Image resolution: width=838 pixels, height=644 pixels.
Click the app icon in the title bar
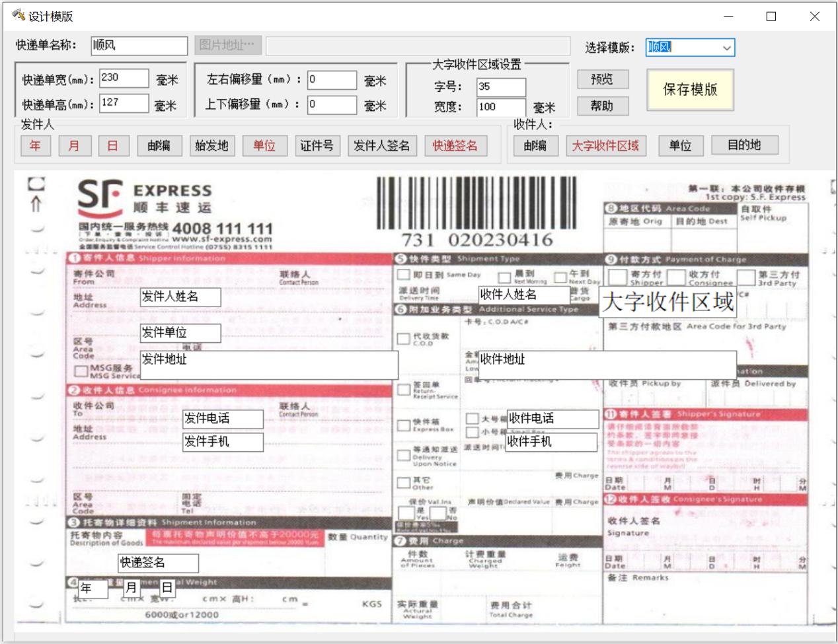point(18,15)
